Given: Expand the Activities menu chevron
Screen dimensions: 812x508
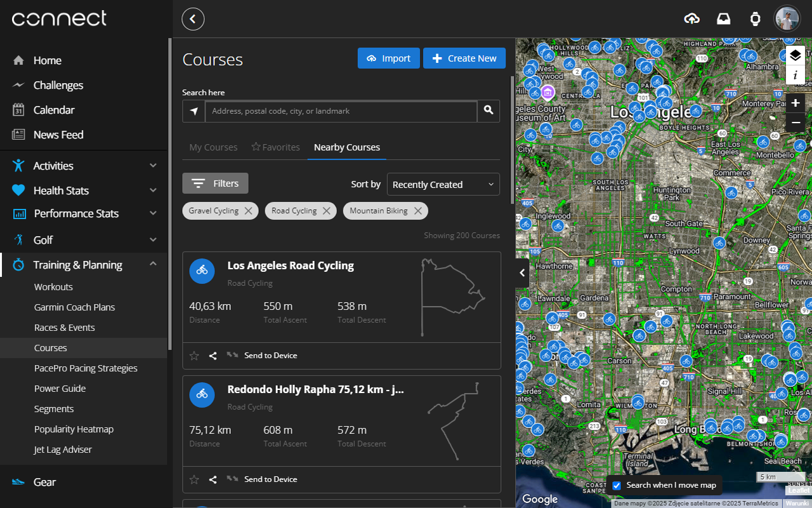Looking at the screenshot, I should 153,166.
